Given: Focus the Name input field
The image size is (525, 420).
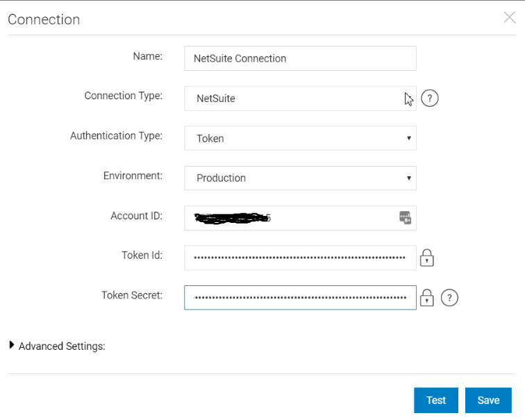Looking at the screenshot, I should tap(300, 58).
